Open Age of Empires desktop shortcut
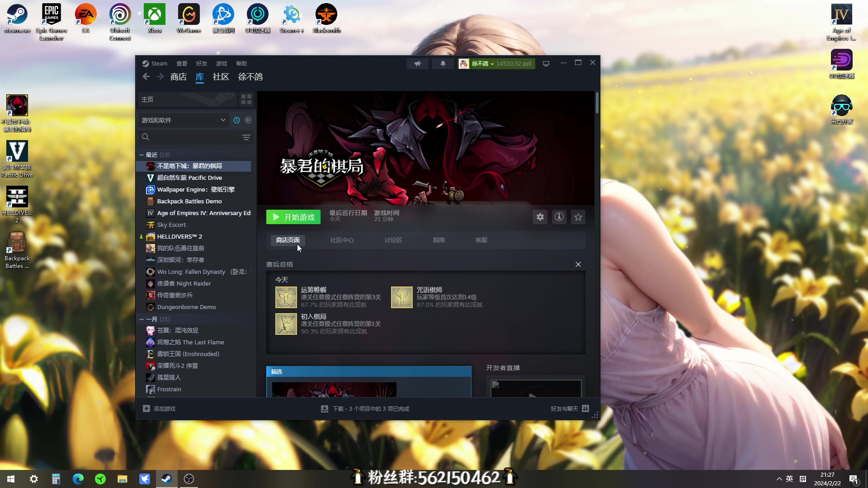Screen dimensions: 868x488 (841, 22)
